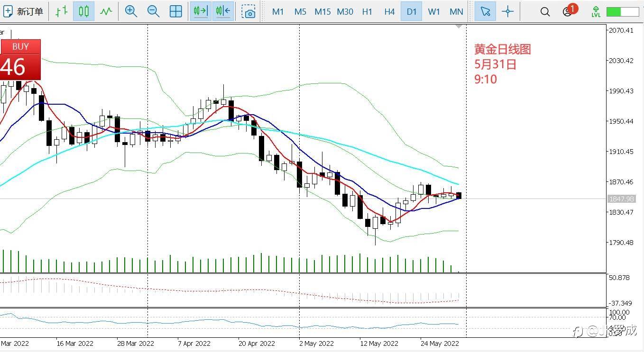Click the red BUY button
Viewport: 644px width, 352px height.
(x=20, y=46)
